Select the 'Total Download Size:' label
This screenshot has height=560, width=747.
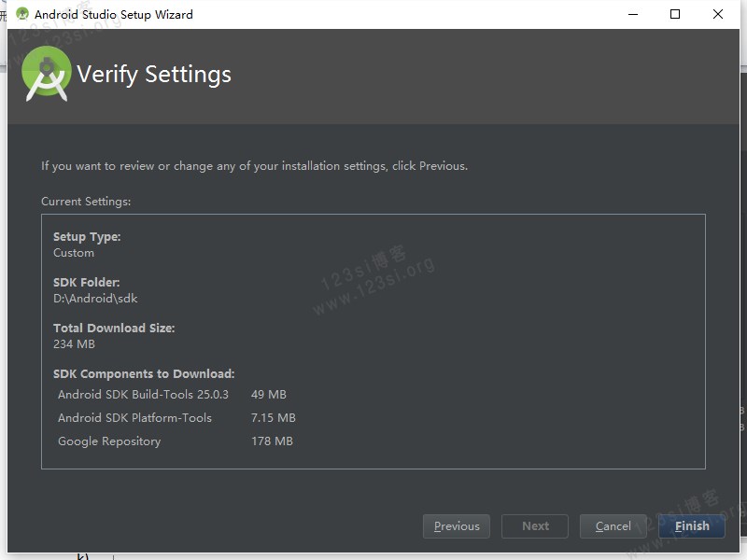click(x=114, y=329)
